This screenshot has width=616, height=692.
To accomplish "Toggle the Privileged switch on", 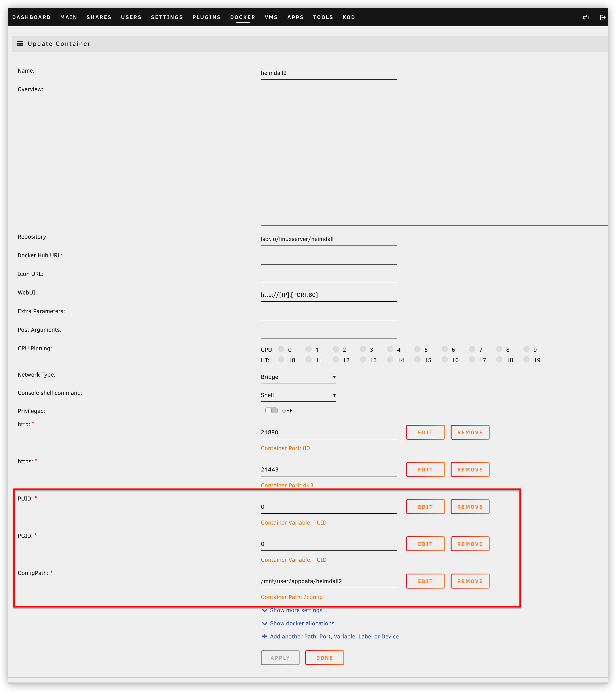I will pos(271,410).
